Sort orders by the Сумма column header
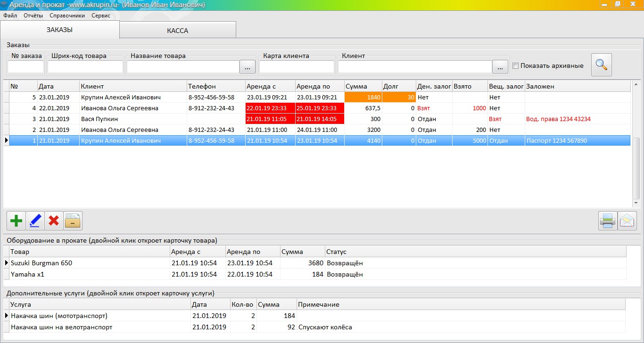This screenshot has width=644, height=343. [x=363, y=87]
